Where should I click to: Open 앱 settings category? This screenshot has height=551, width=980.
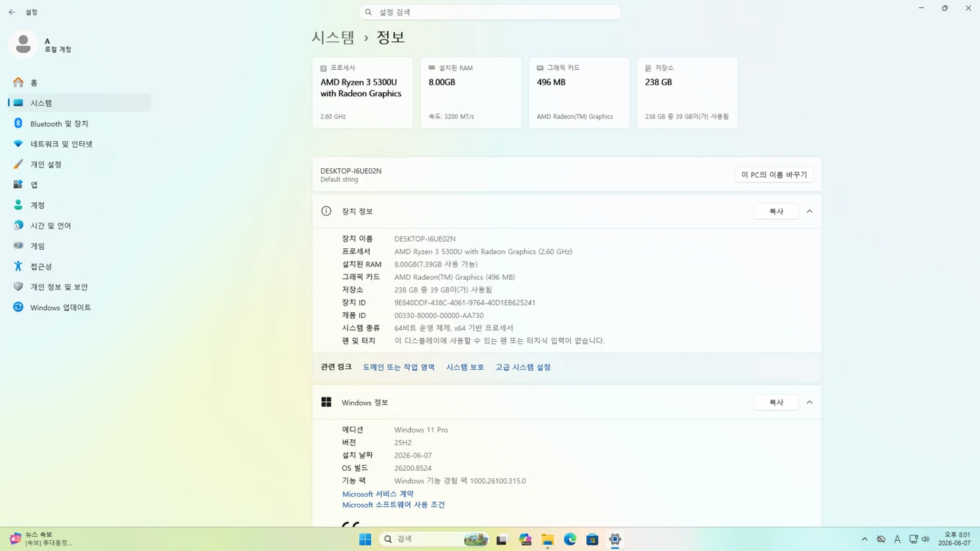click(x=79, y=184)
